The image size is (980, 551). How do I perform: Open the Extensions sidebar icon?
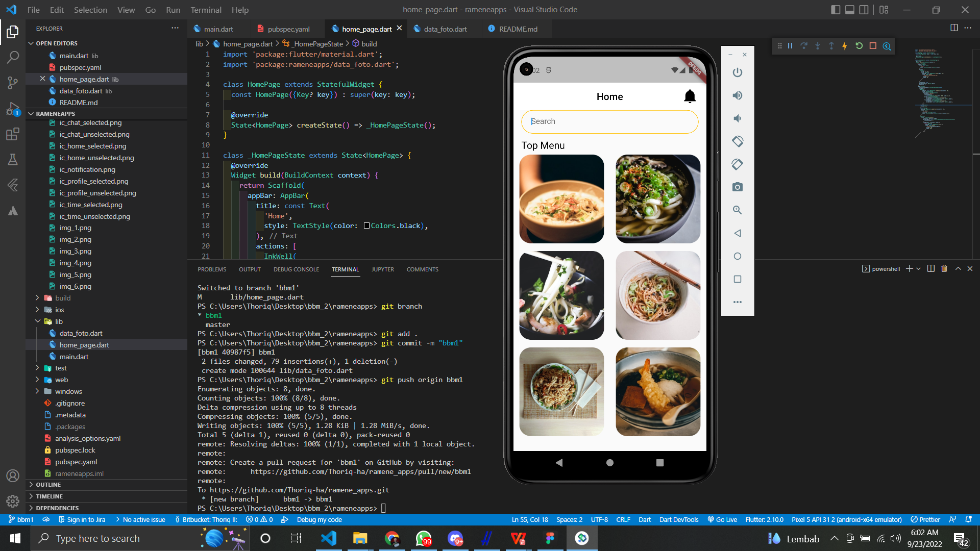(13, 134)
